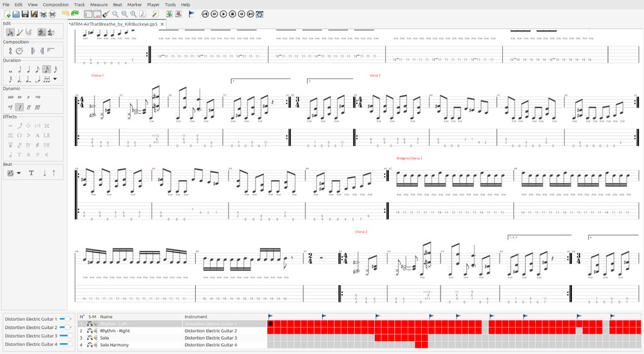This screenshot has height=354, width=644.
Task: Toggle mute speaker on Solo Harmony track
Action: 95,345
